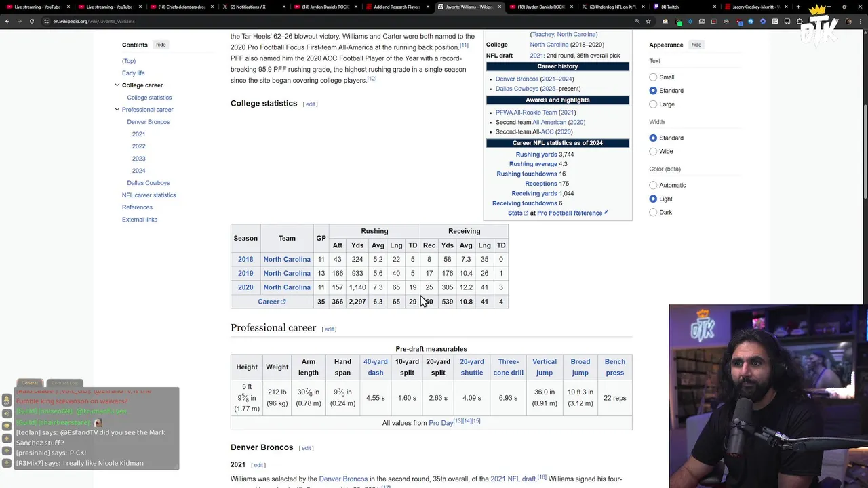Go back using the browser back arrow
Viewport: 868px width, 488px height.
pos(7,21)
